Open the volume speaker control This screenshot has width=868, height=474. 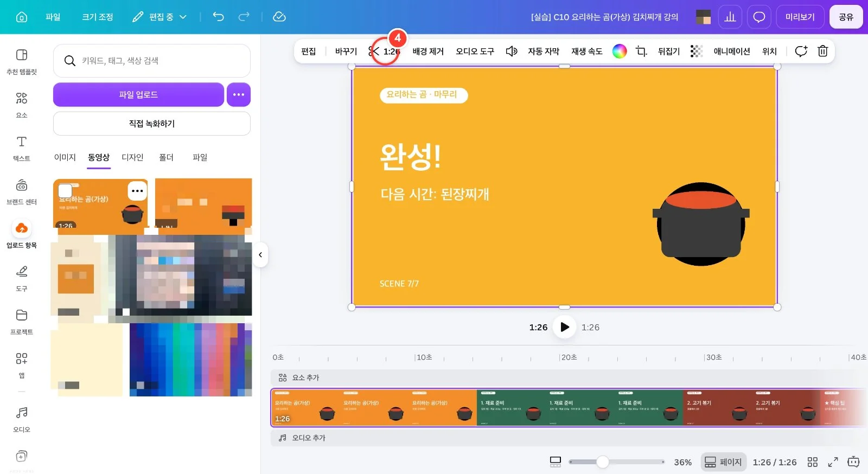tap(511, 51)
